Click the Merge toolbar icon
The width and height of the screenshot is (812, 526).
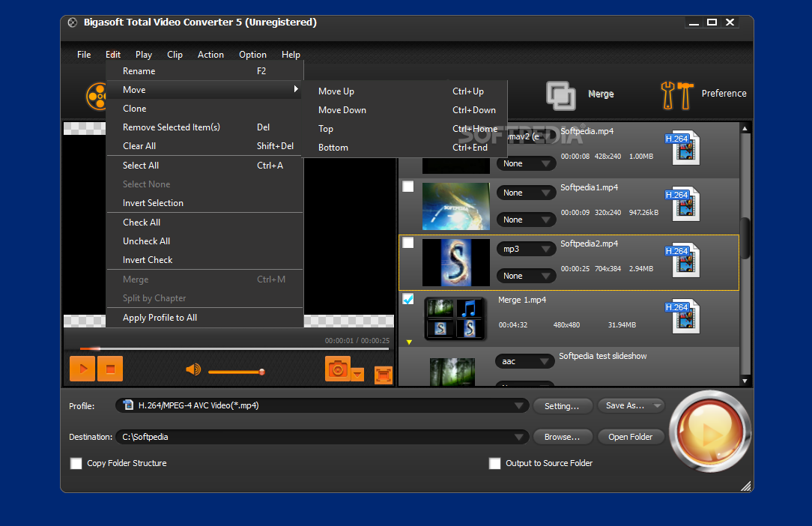coord(561,95)
